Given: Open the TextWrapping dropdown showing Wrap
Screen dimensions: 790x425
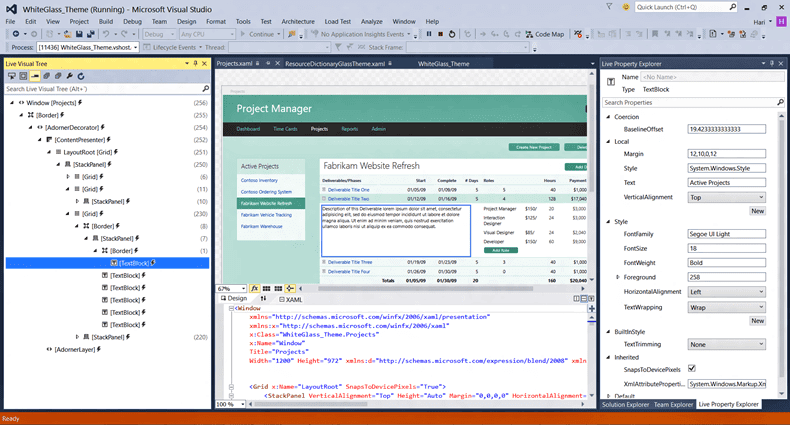Looking at the screenshot, I should coord(727,307).
